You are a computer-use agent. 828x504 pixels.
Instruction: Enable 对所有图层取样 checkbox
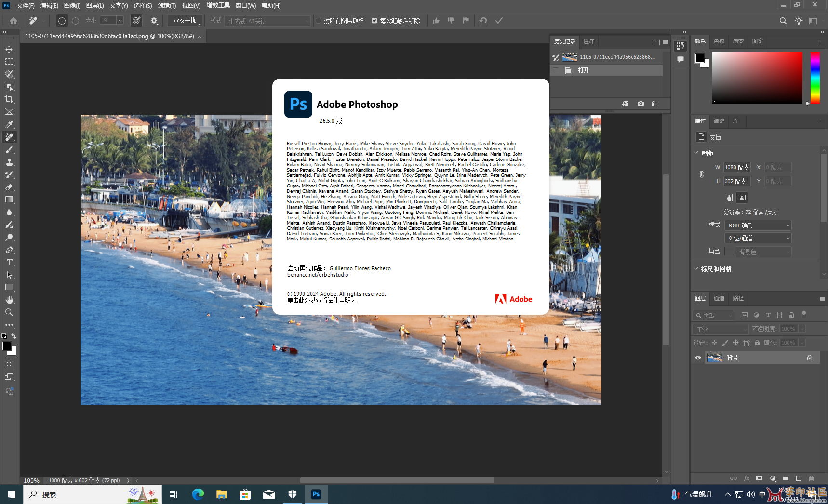[x=319, y=21]
